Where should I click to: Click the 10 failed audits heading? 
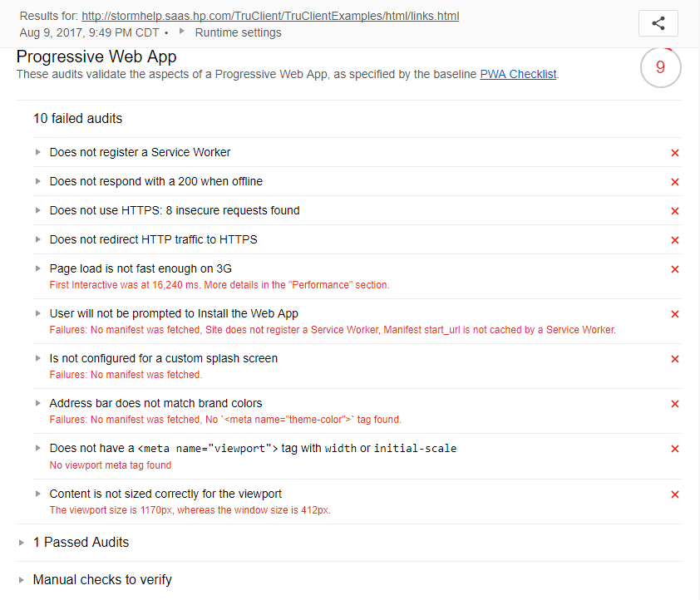(77, 119)
